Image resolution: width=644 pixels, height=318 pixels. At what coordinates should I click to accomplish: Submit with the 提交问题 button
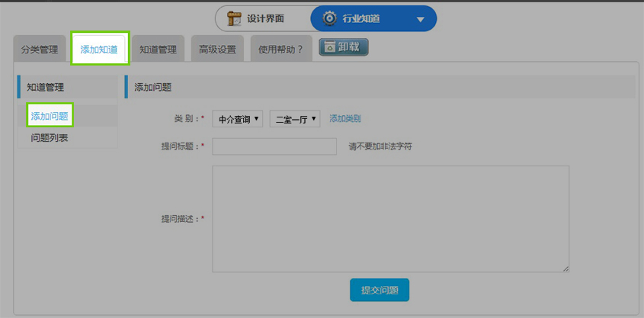click(x=380, y=291)
